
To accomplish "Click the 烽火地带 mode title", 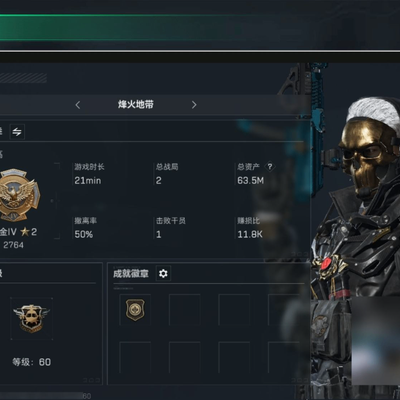I will pyautogui.click(x=136, y=105).
